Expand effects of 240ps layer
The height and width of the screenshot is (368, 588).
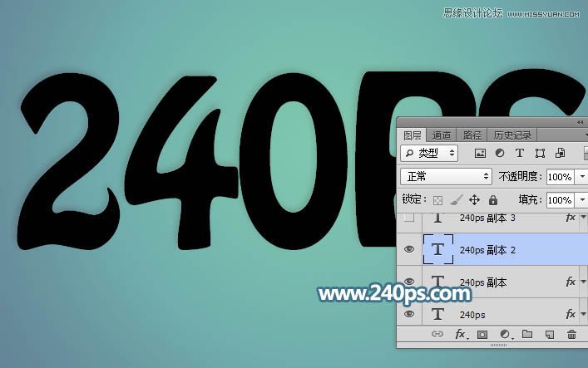click(583, 314)
